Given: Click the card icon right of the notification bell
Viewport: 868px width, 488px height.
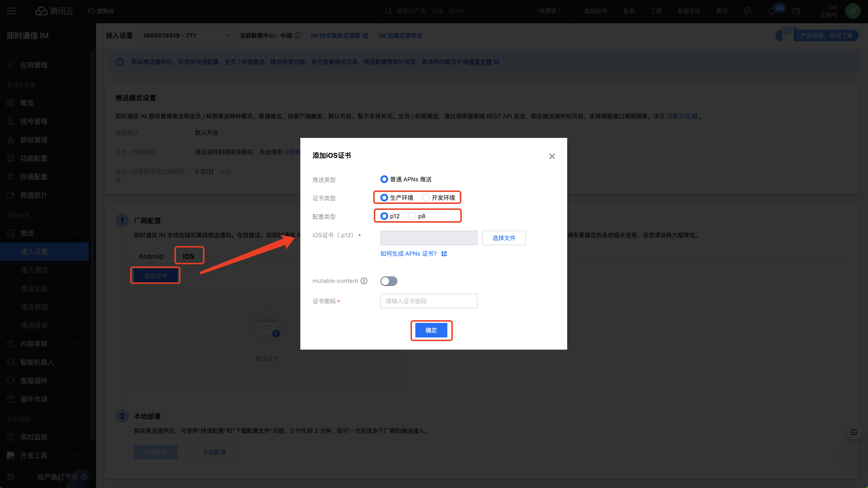Looking at the screenshot, I should (x=796, y=11).
